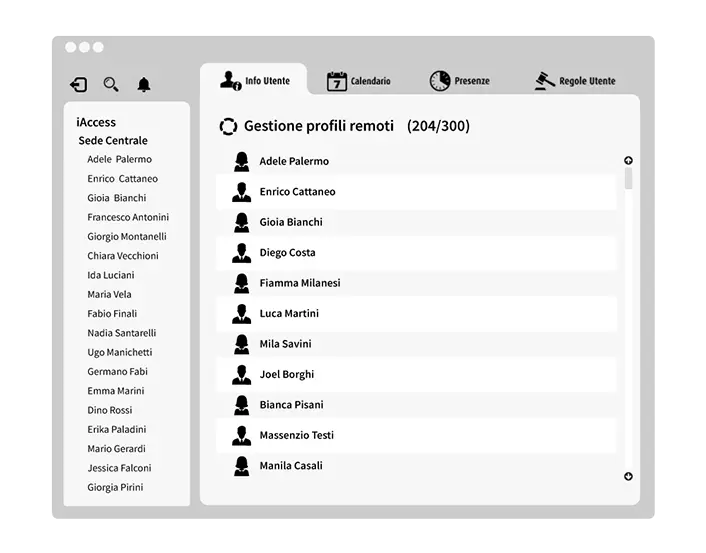Image resolution: width=706 pixels, height=553 pixels.
Task: Open the Diego Costa profile name
Action: click(287, 253)
